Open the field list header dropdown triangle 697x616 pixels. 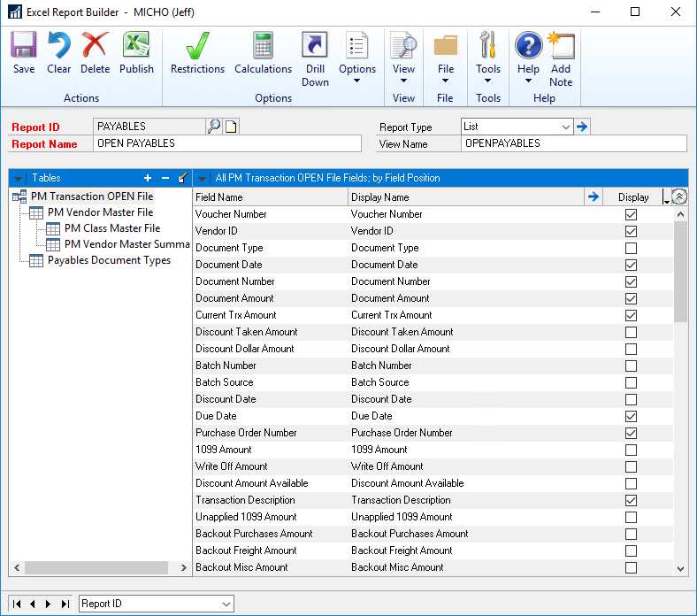(202, 179)
